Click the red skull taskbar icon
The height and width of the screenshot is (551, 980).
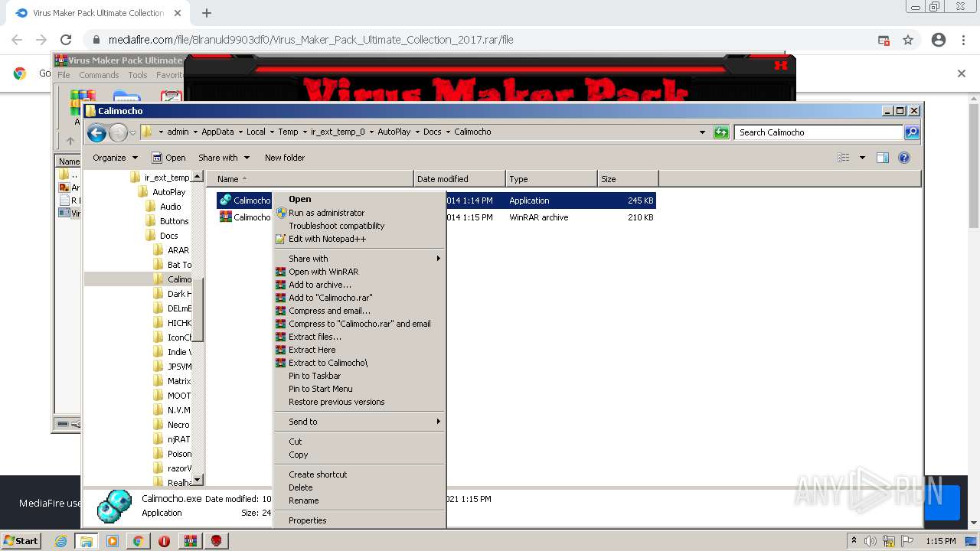click(x=217, y=541)
